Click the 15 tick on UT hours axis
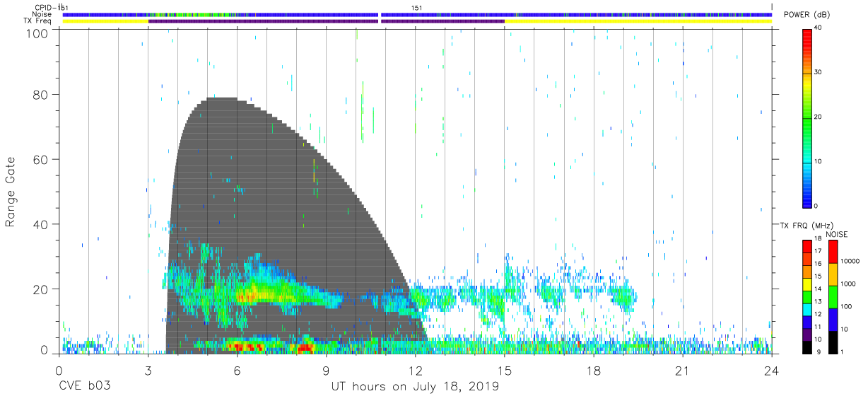Screen dimensions: 868x401 505,371
